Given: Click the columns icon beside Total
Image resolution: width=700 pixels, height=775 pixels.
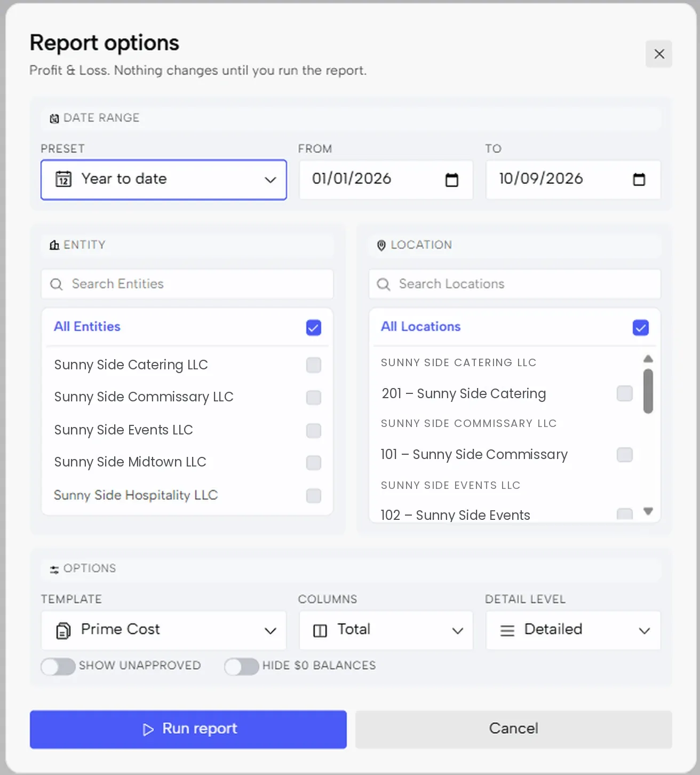Looking at the screenshot, I should (x=320, y=631).
